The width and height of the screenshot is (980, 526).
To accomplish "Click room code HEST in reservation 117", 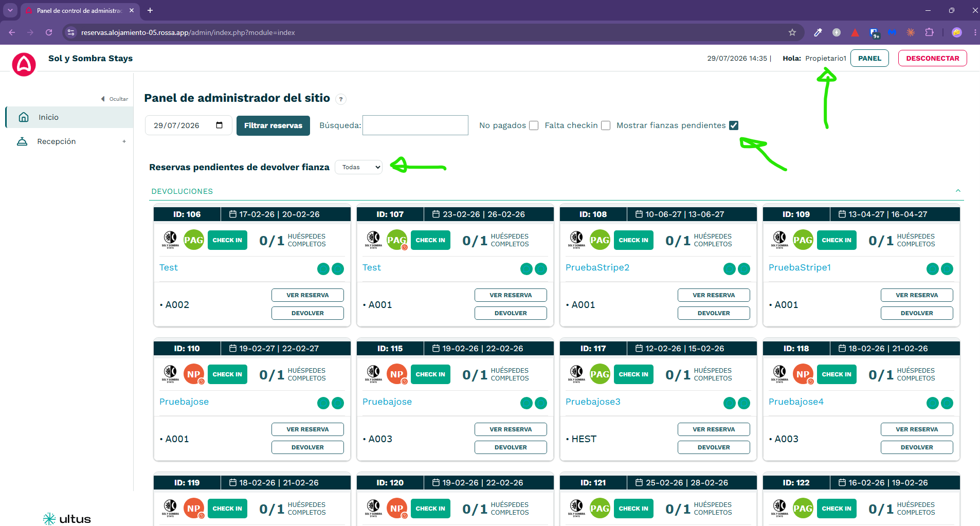I will pyautogui.click(x=584, y=439).
